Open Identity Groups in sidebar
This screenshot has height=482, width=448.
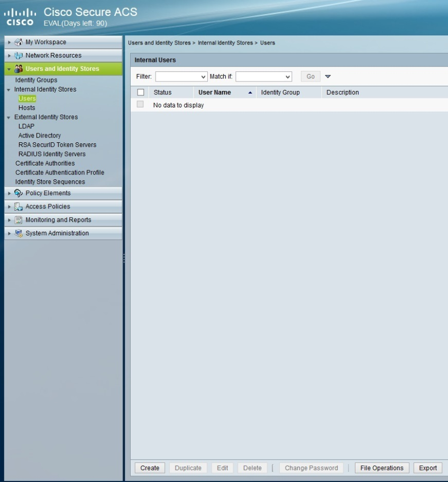pyautogui.click(x=36, y=80)
